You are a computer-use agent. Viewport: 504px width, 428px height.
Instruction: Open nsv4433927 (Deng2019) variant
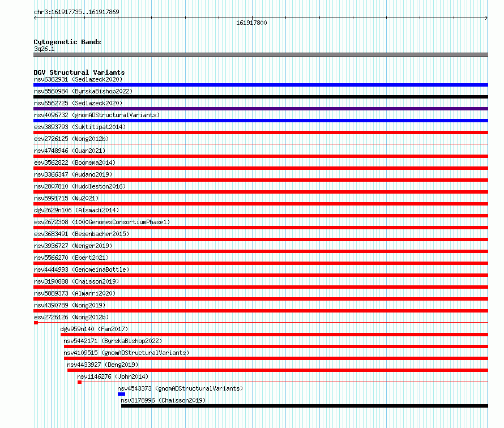(x=102, y=365)
